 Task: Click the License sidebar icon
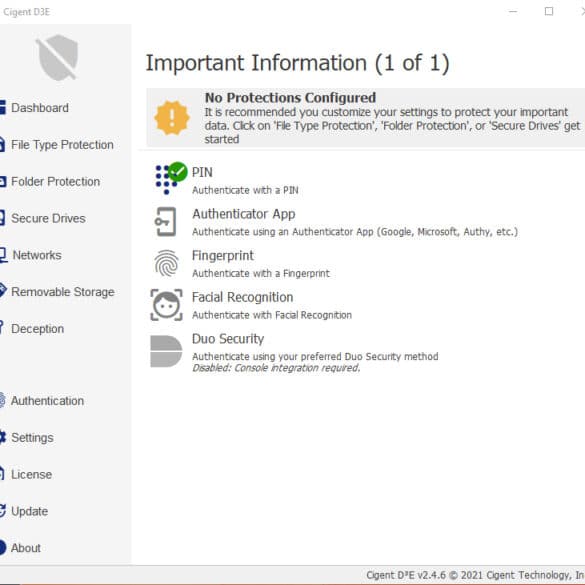tap(2, 474)
